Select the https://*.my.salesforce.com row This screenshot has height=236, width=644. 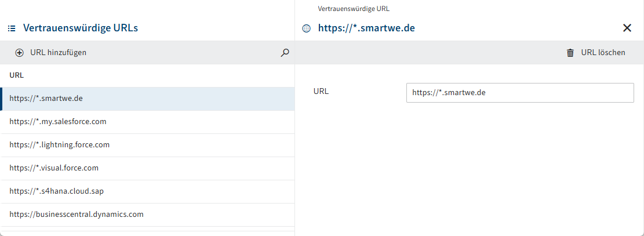[x=147, y=122]
